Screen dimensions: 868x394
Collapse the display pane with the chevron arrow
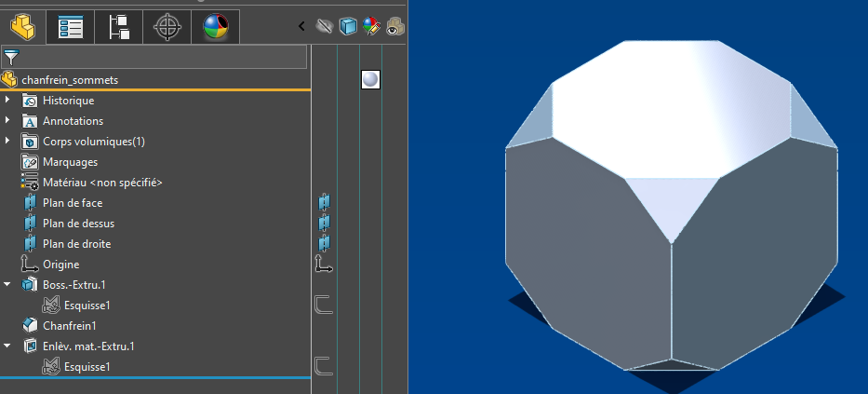pyautogui.click(x=301, y=25)
